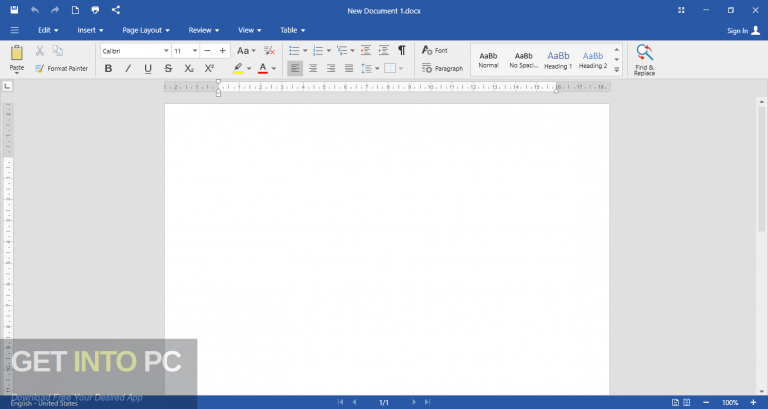Open multilevel list dropdown arrow
768x409 pixels.
[x=353, y=51]
